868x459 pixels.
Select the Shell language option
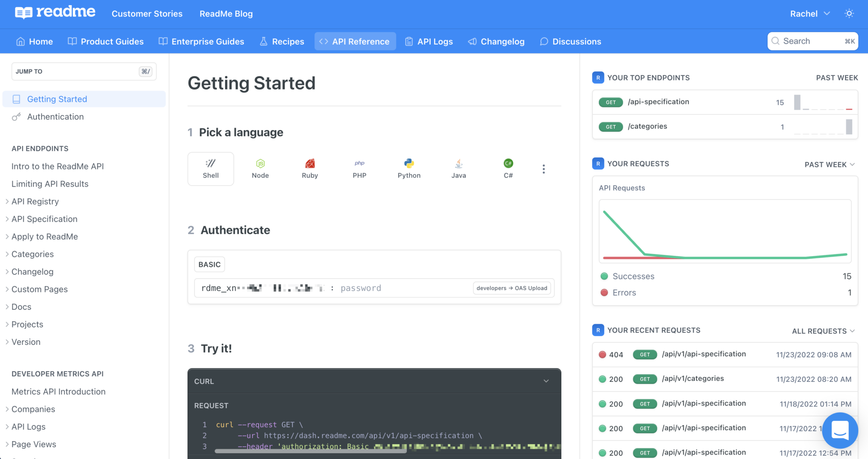point(211,168)
